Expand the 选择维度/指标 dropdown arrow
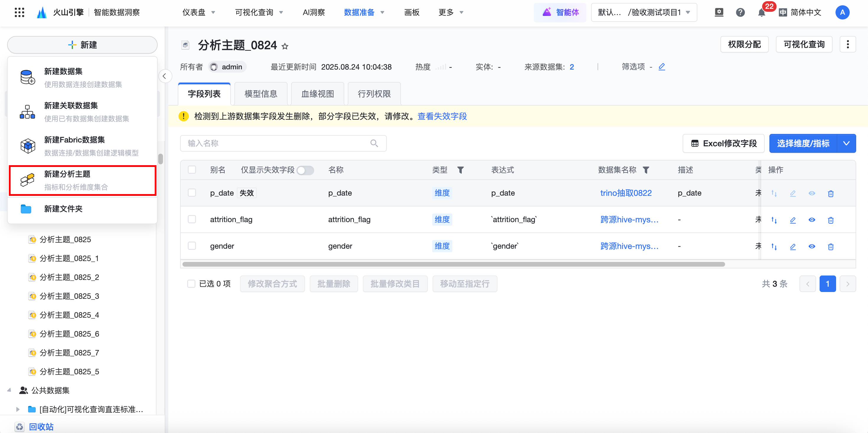Image resolution: width=868 pixels, height=433 pixels. [x=846, y=143]
